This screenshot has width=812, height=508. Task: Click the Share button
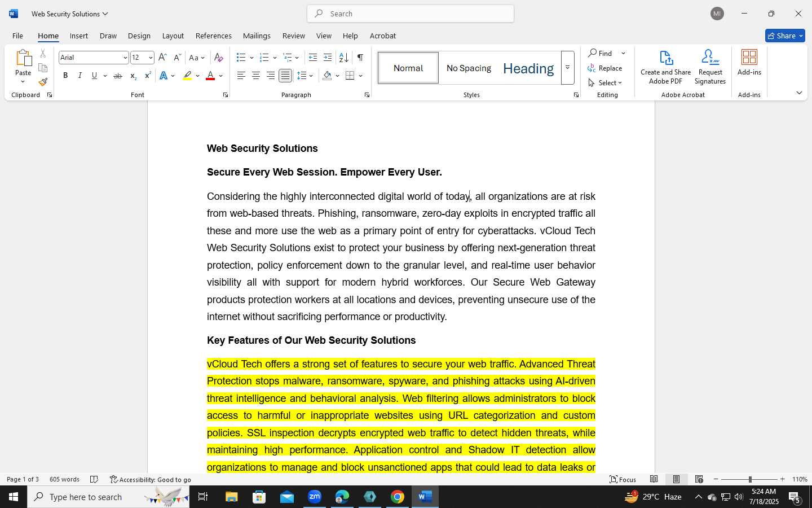785,36
